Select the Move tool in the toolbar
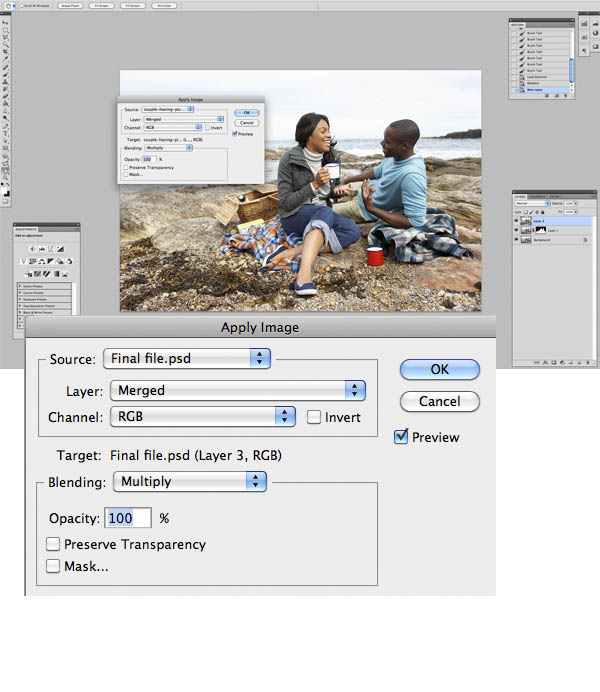The image size is (600, 692). tap(6, 24)
